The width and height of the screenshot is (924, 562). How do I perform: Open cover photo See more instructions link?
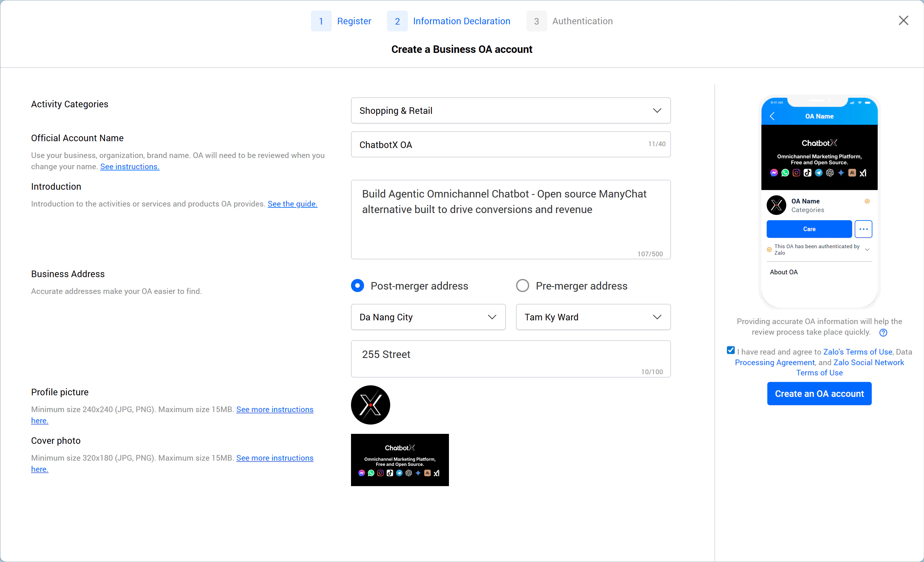(275, 458)
